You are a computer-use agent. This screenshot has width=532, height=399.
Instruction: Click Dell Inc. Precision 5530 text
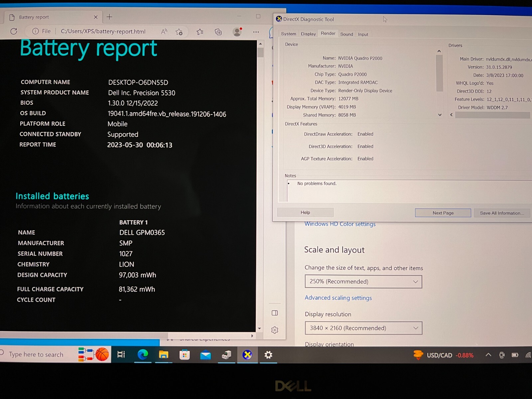tap(142, 93)
